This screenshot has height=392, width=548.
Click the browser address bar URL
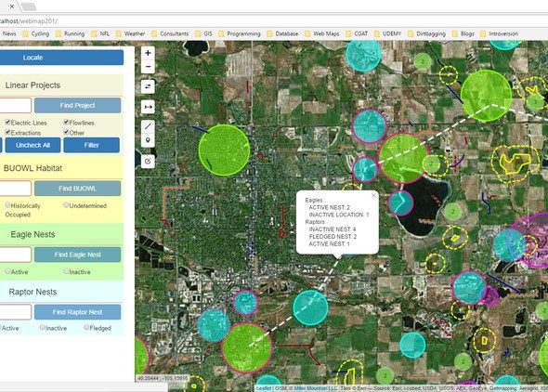29,21
